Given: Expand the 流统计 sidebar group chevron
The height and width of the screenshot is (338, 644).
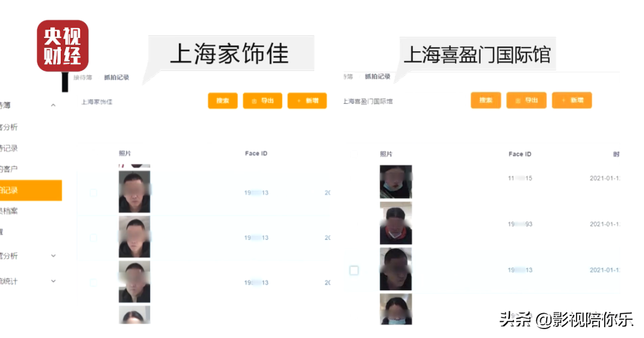Looking at the screenshot, I should pyautogui.click(x=53, y=281).
